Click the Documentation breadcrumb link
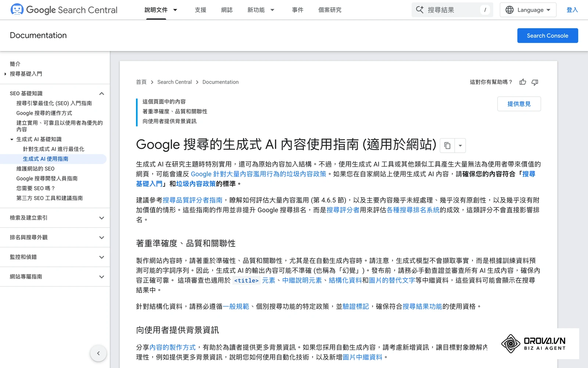Screen dimensions: 588x368 tap(220, 82)
